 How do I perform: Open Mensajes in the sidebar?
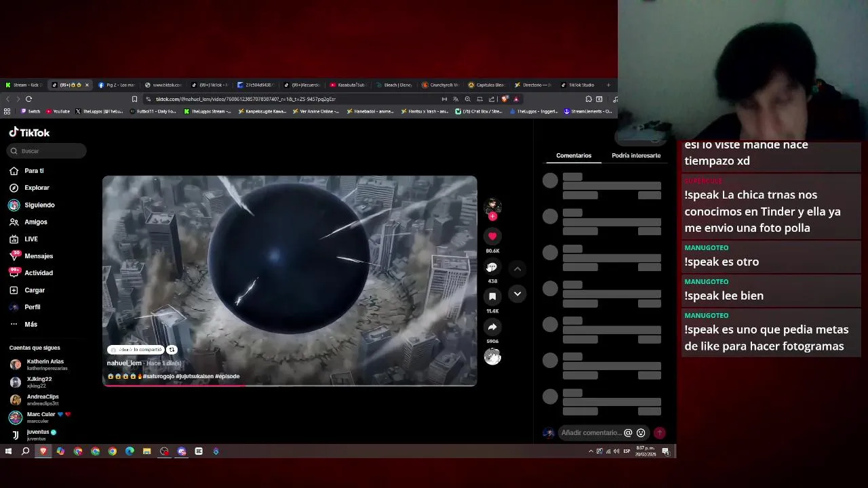[31, 256]
